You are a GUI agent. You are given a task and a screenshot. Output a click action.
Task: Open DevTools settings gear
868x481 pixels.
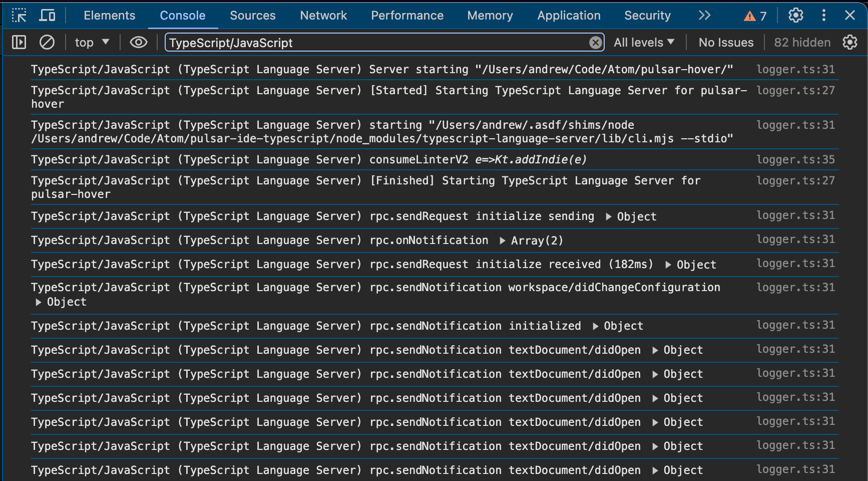795,15
